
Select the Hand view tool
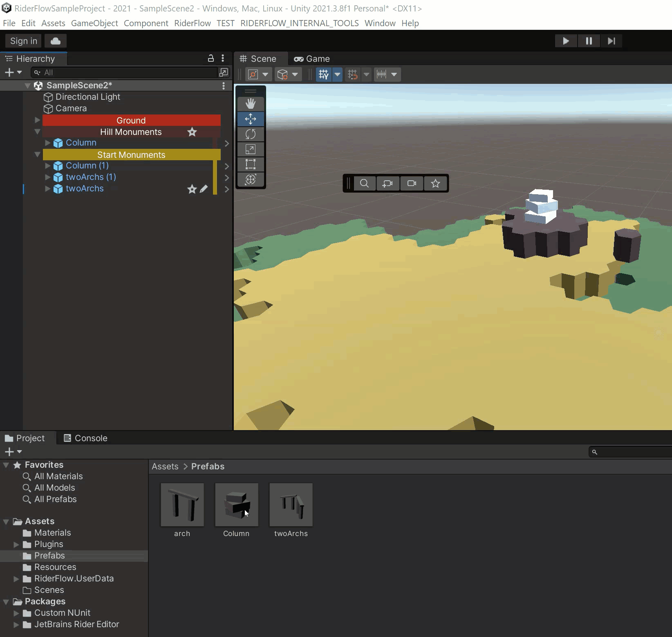251,104
